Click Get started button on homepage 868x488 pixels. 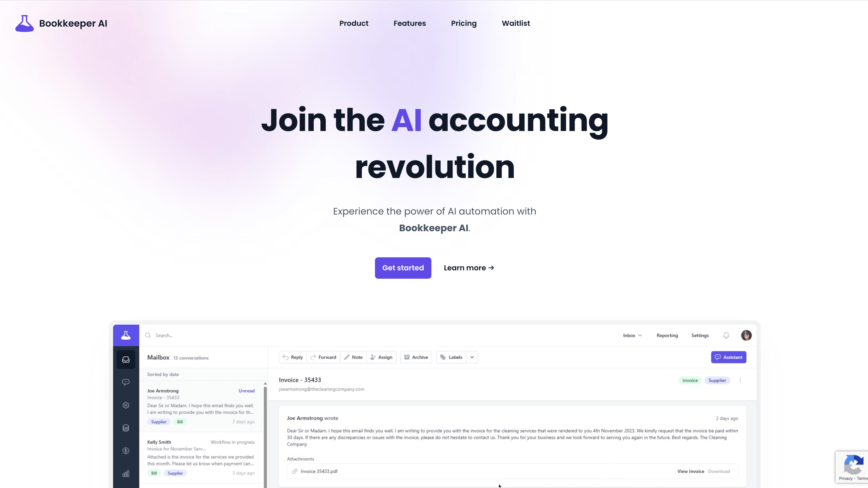(x=403, y=267)
